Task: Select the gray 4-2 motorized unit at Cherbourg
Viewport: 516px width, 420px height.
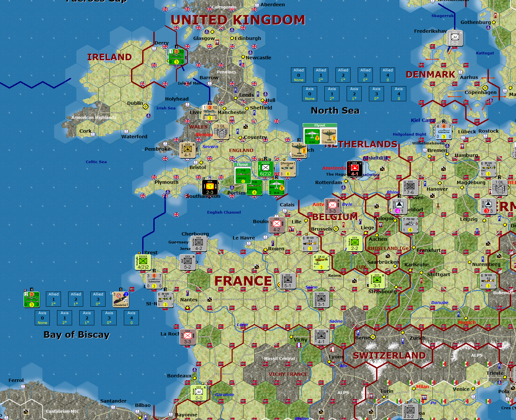Action: [x=199, y=243]
